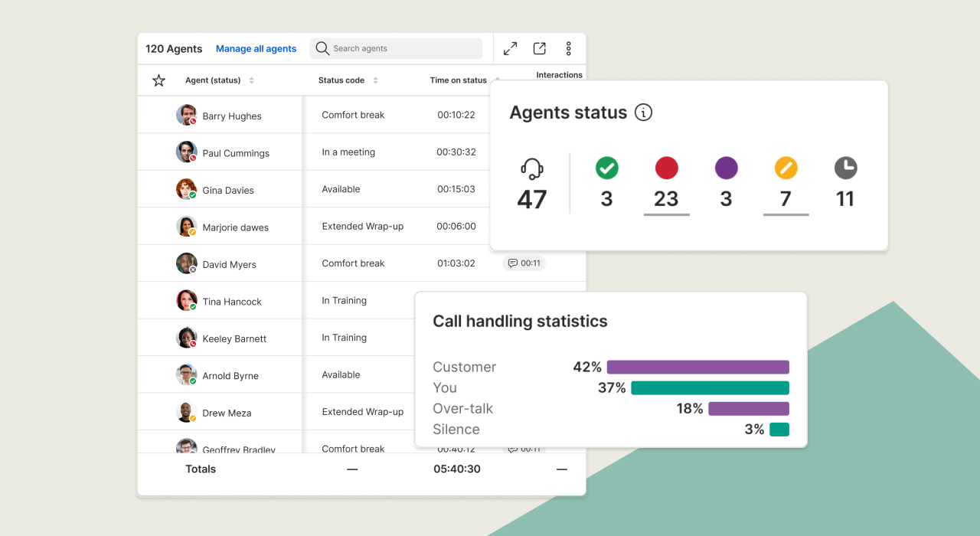Select the headset total agents icon
The height and width of the screenshot is (536, 980).
[x=531, y=168]
